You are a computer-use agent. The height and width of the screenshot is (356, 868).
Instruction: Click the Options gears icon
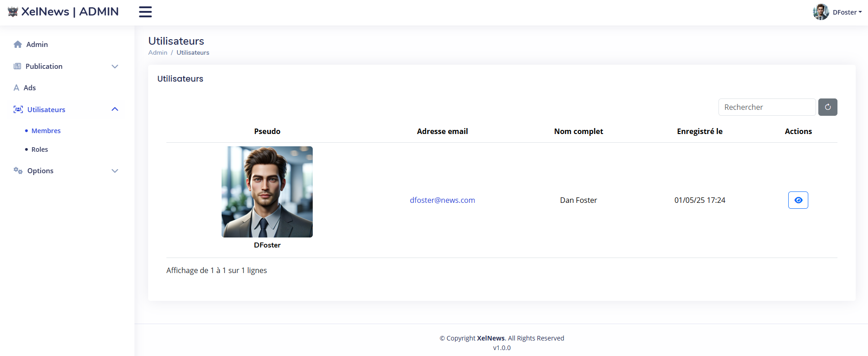pyautogui.click(x=18, y=170)
